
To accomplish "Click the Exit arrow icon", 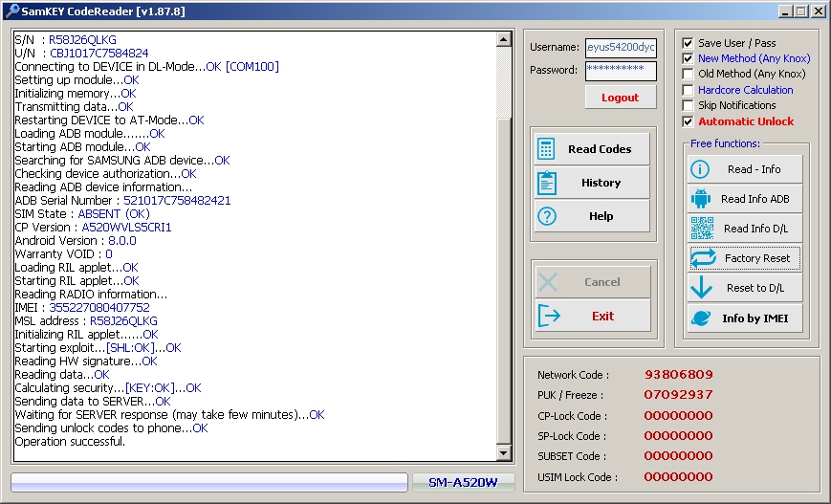I will 549,316.
